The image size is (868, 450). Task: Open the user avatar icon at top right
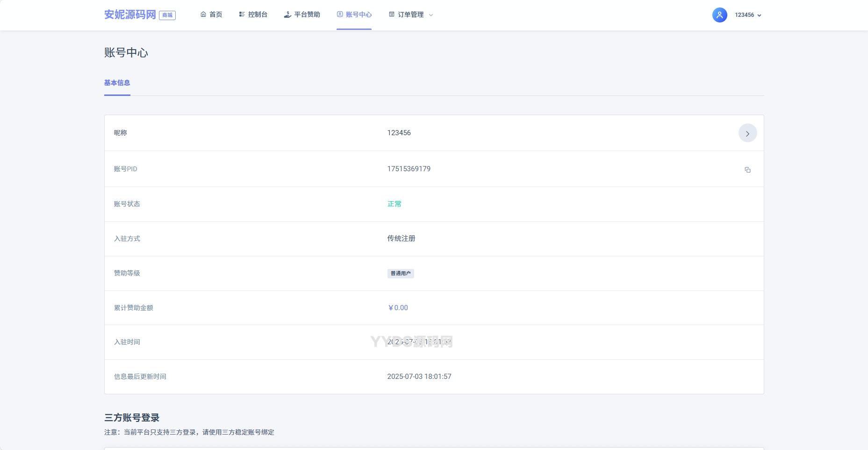coord(719,15)
